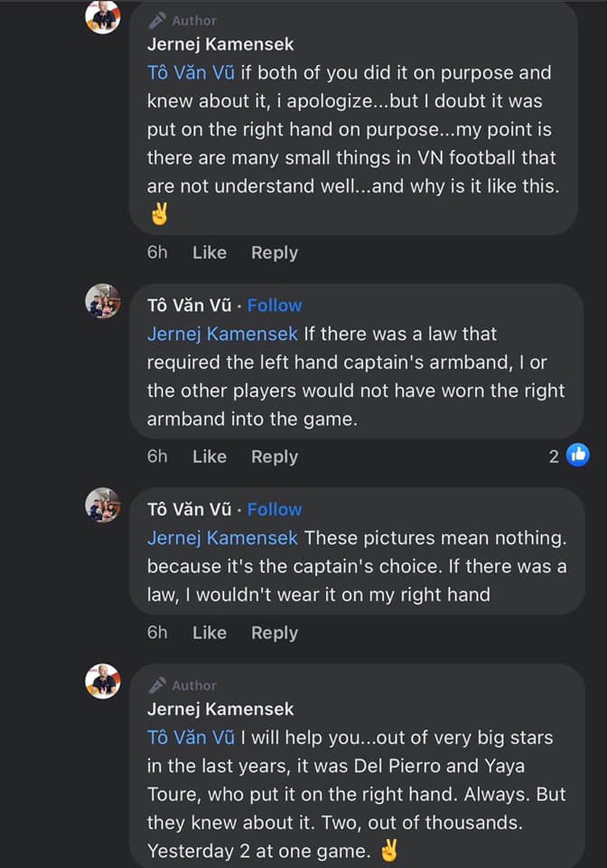Like the 'These pictures mean nothing' comment
607x868 pixels.
[x=210, y=633]
